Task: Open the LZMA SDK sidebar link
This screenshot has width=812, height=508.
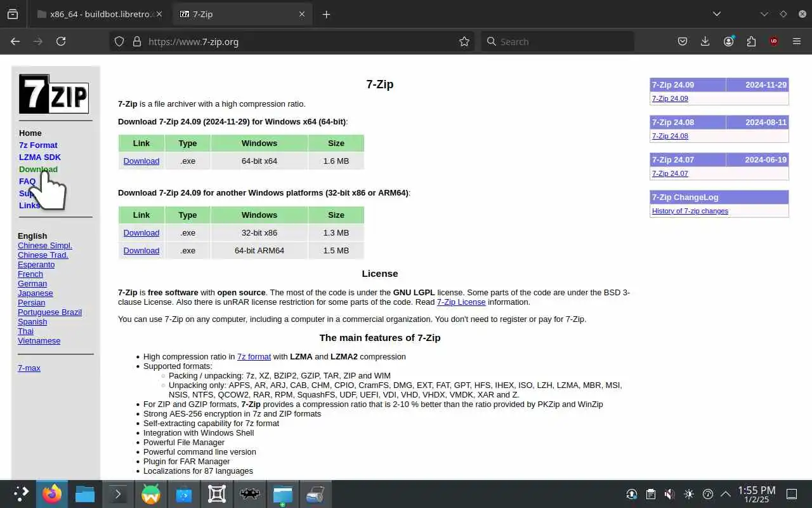Action: click(x=40, y=157)
